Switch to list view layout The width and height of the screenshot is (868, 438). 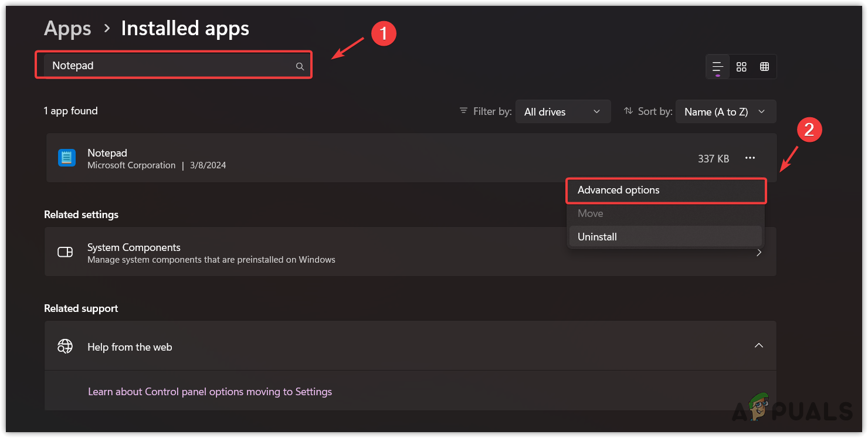tap(717, 67)
